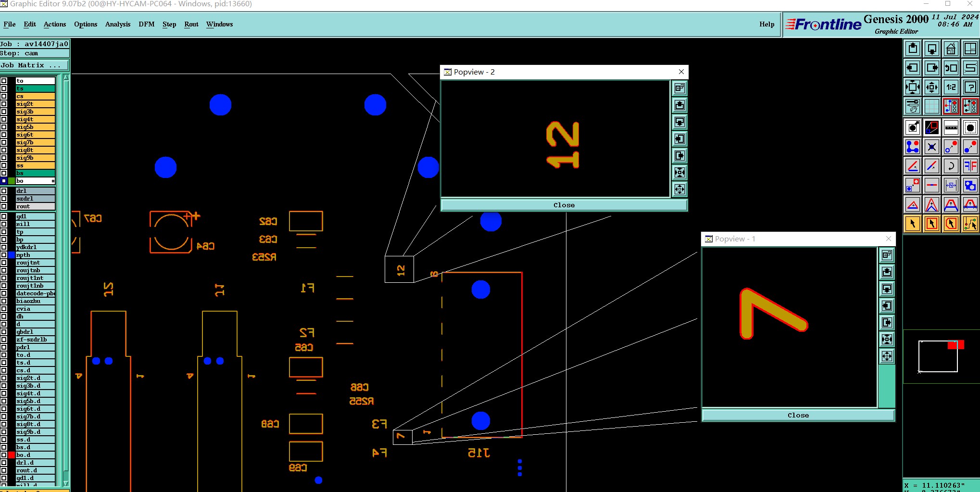
Task: Click the 1:2 scale zoom icon
Action: pos(951,87)
